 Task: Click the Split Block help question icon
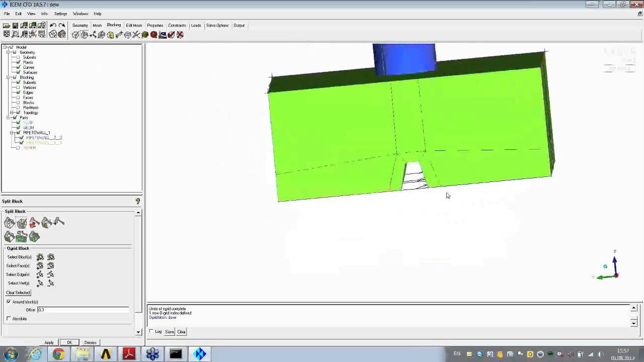pos(138,201)
